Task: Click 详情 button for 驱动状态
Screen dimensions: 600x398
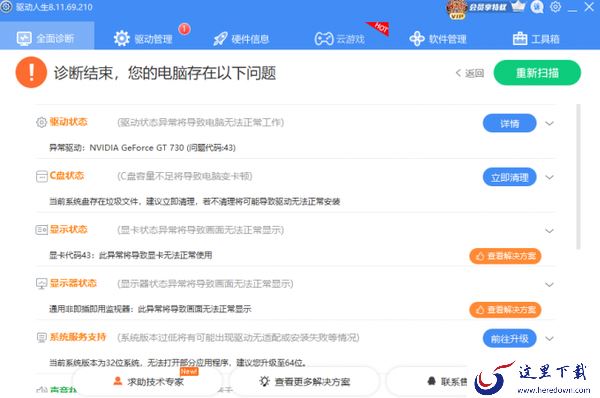Action: [x=510, y=123]
